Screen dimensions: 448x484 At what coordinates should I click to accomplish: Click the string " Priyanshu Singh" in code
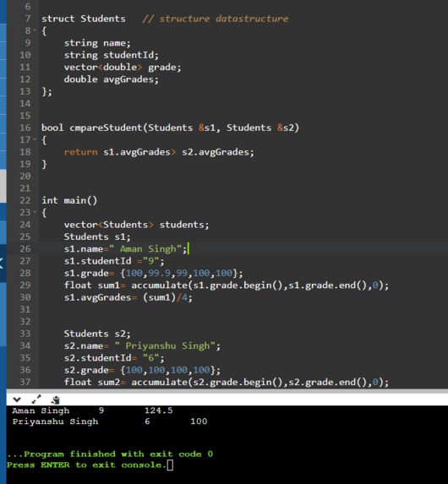165,345
